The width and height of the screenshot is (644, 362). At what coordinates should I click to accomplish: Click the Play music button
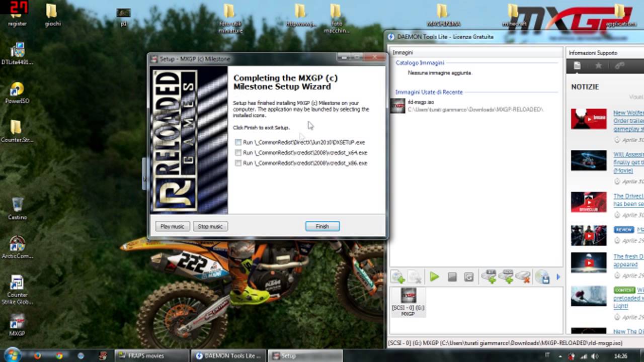172,226
